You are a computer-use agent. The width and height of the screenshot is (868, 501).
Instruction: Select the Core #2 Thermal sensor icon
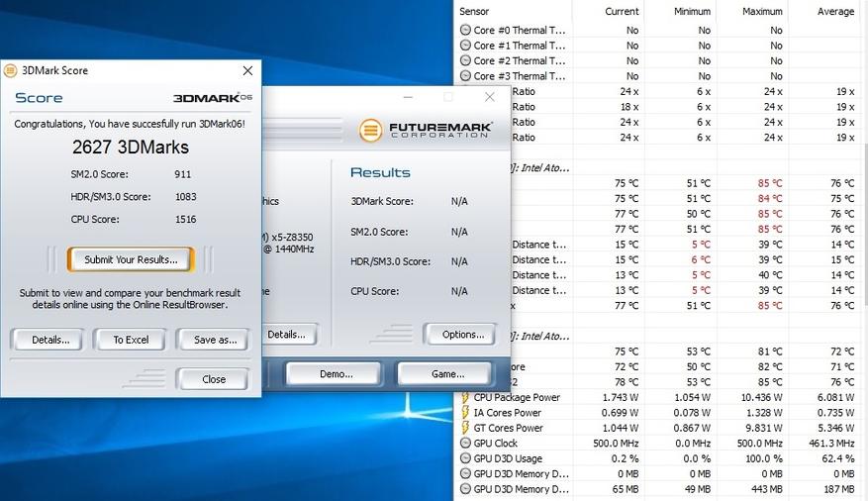click(x=465, y=61)
